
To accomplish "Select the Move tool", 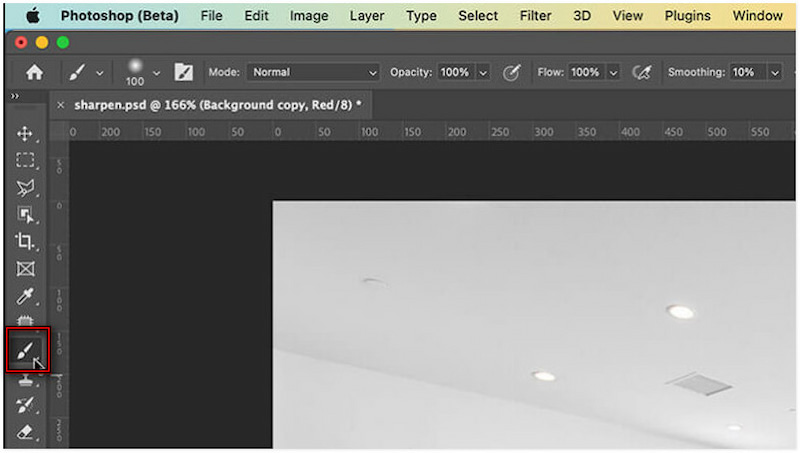I will click(25, 134).
